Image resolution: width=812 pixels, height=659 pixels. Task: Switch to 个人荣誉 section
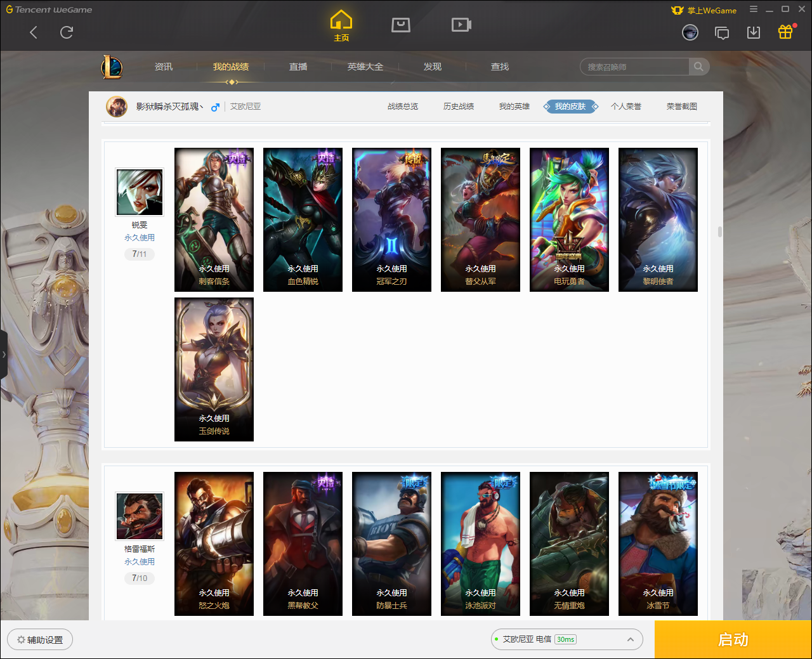(626, 107)
